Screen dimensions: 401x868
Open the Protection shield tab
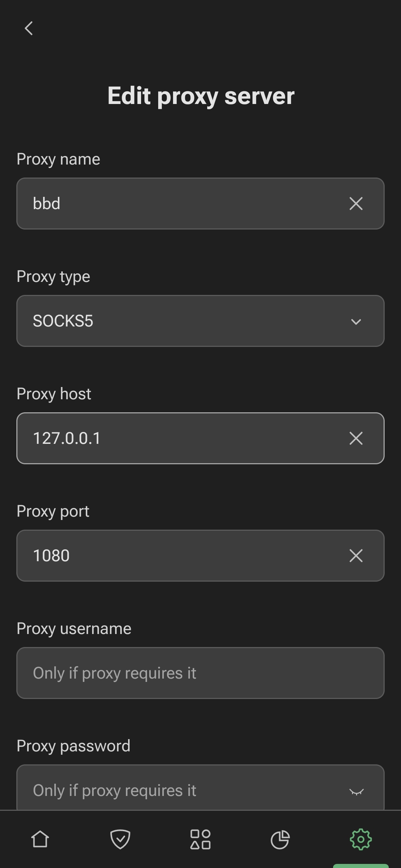coord(120,839)
